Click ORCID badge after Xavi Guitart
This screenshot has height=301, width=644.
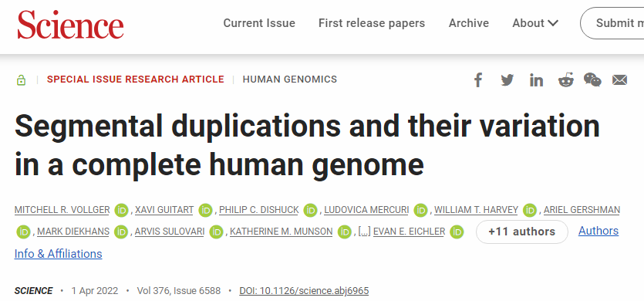pyautogui.click(x=205, y=210)
